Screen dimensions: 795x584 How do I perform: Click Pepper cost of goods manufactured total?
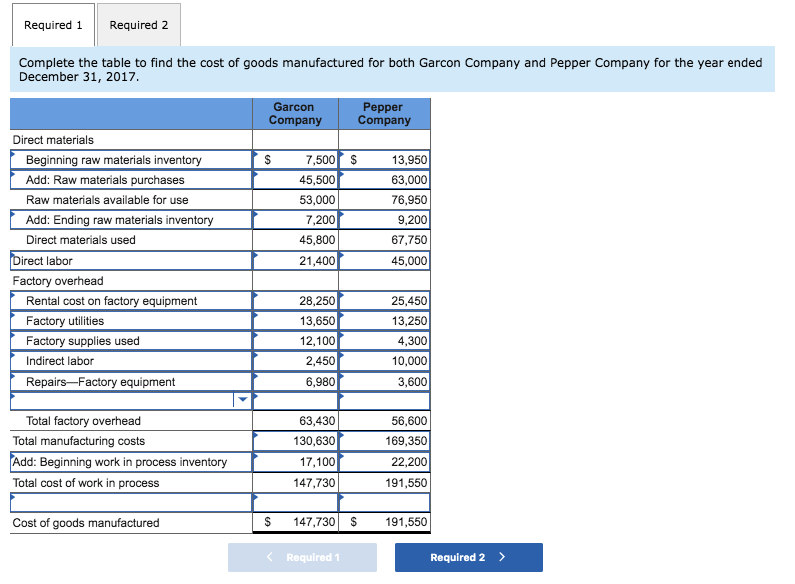click(x=384, y=522)
